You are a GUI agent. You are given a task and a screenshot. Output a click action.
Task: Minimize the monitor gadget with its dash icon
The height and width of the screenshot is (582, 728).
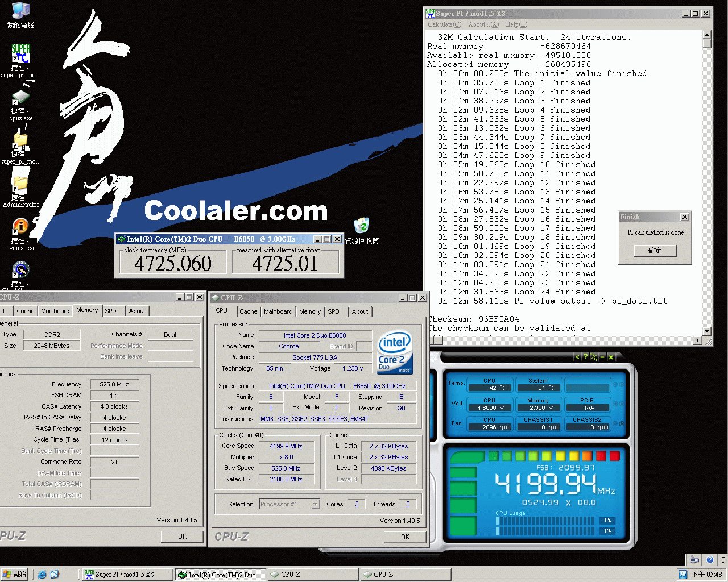coord(602,357)
